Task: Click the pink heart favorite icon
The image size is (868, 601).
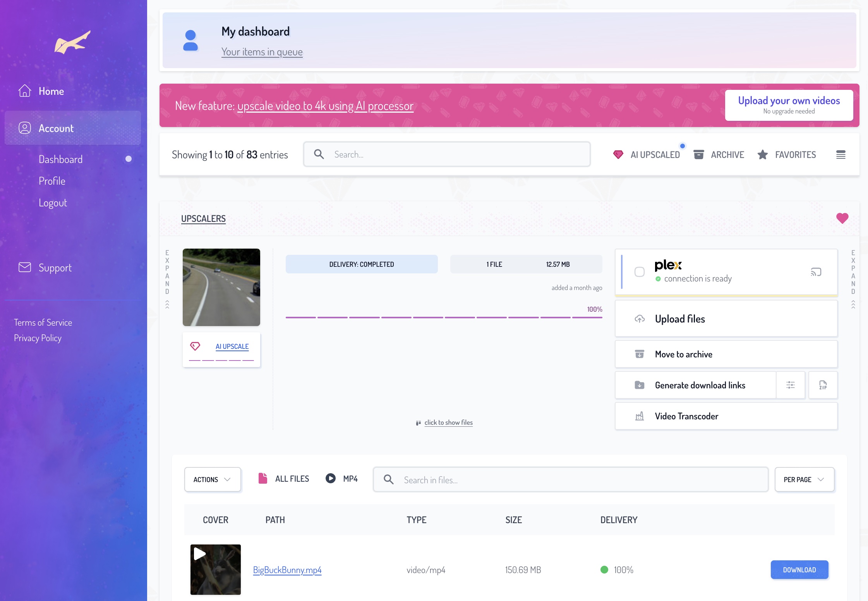Action: [842, 218]
